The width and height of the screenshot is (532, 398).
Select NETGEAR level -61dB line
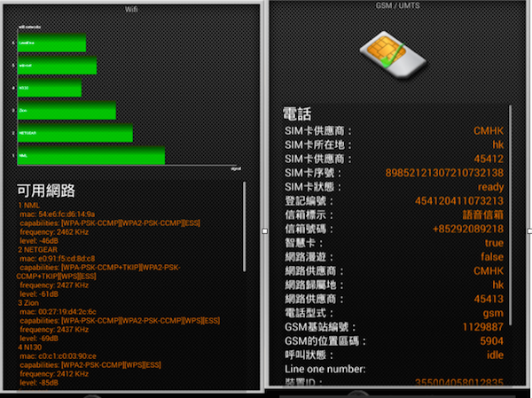(39, 293)
